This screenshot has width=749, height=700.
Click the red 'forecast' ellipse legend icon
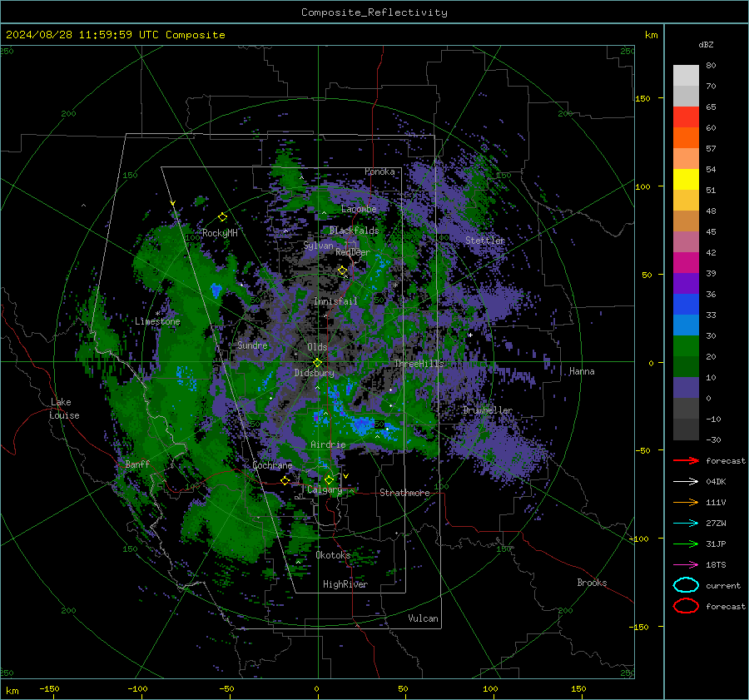[x=686, y=606]
